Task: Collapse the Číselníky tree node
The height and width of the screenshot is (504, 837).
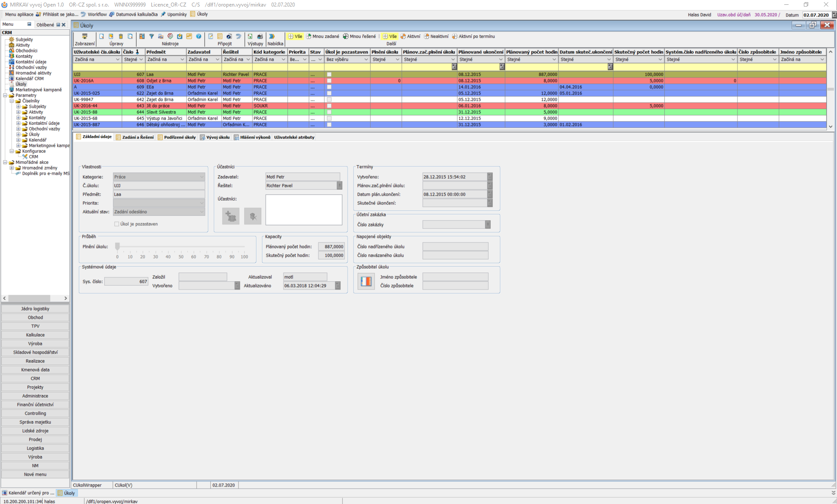Action: pyautogui.click(x=12, y=101)
